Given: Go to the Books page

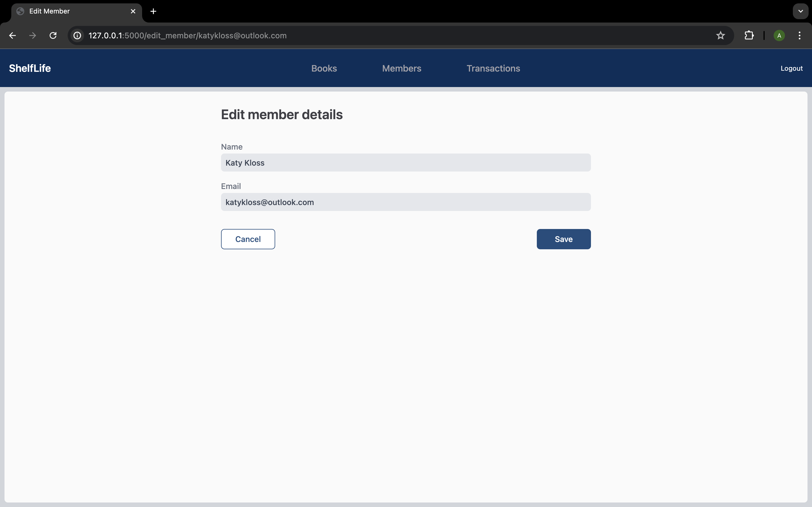Looking at the screenshot, I should pos(324,68).
